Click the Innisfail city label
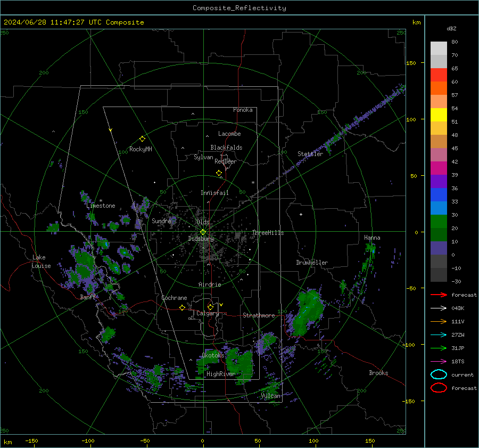The width and height of the screenshot is (479, 448). point(214,193)
